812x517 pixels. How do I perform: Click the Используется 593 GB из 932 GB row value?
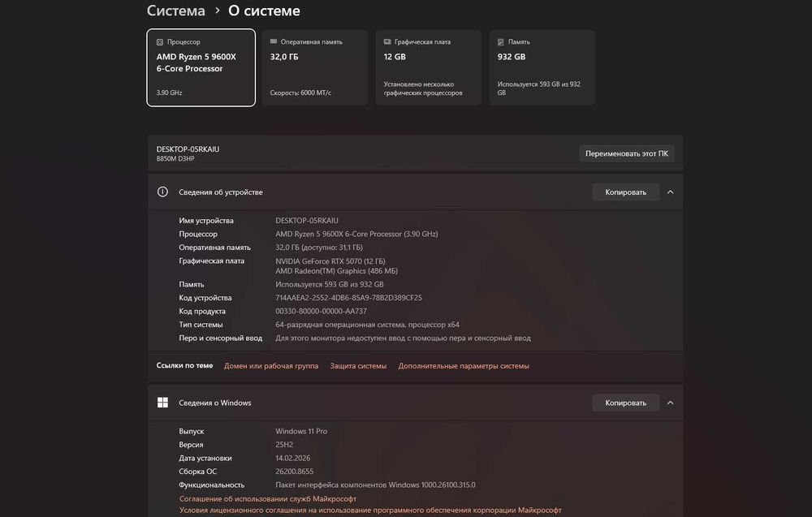[x=330, y=285]
